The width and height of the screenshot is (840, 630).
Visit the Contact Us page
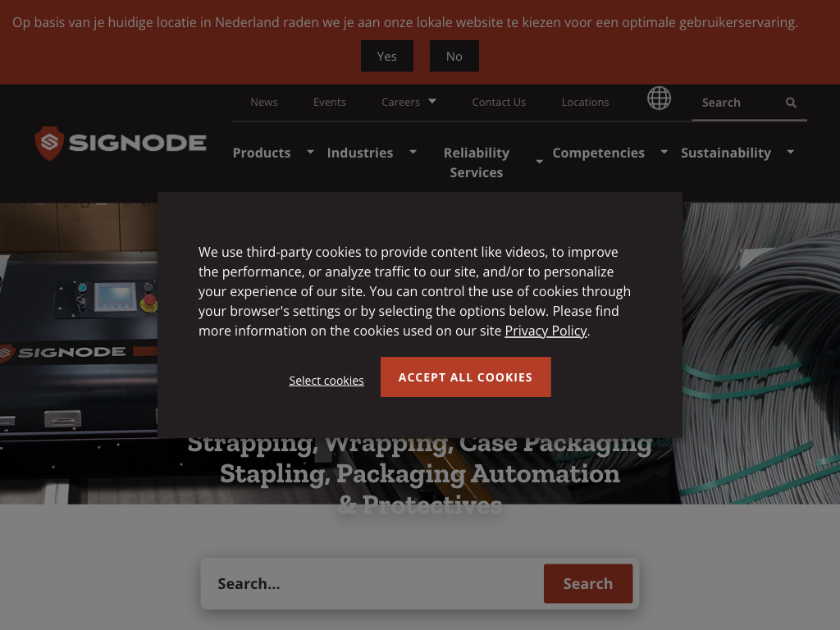tap(499, 103)
